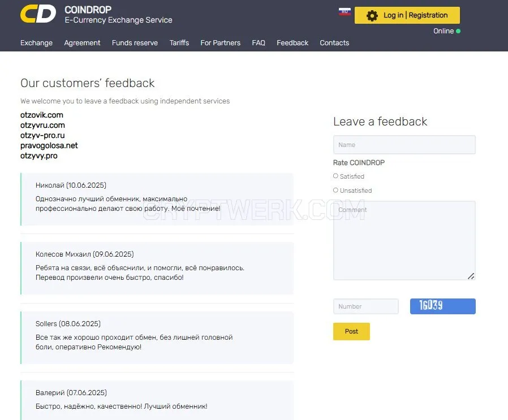This screenshot has width=508, height=420.
Task: Click review header Николай (10.06.2025)
Action: click(x=71, y=185)
